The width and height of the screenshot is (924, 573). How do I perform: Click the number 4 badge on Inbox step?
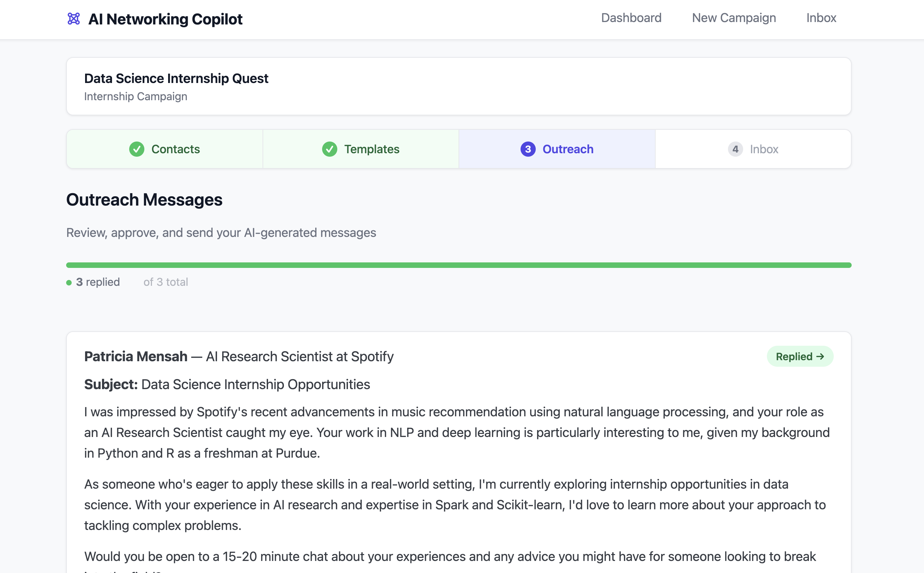[x=735, y=149]
